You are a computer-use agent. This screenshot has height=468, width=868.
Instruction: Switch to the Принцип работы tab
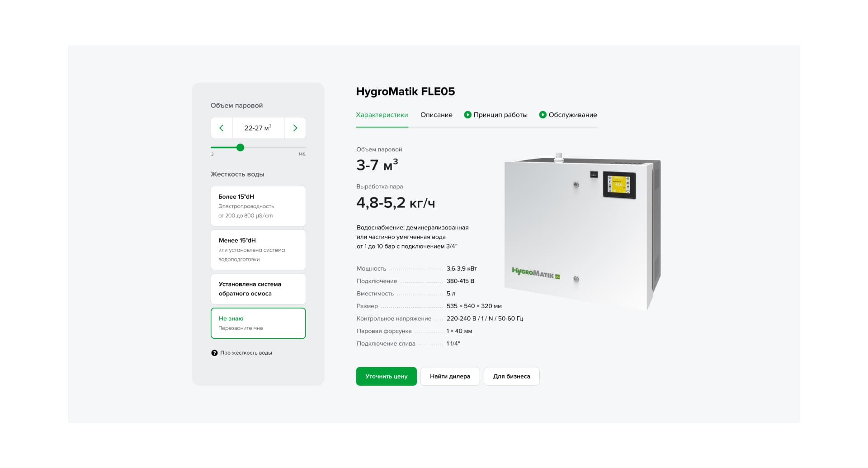[x=500, y=114]
